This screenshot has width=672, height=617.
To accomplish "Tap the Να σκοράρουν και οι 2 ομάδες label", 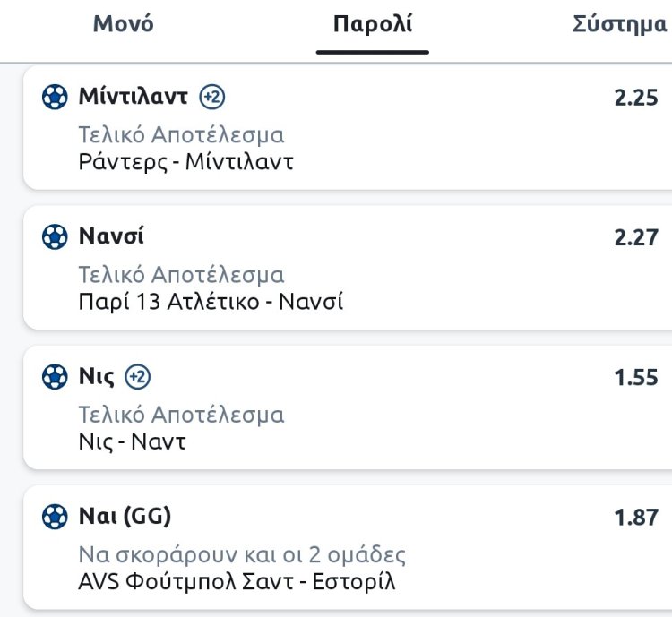I will (242, 555).
